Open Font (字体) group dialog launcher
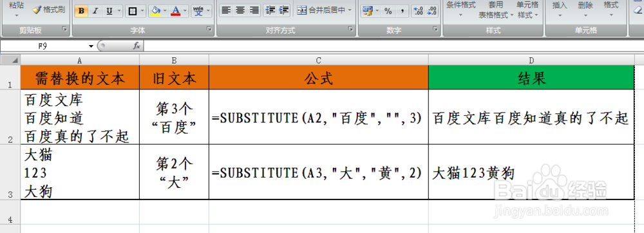The image size is (644, 233). 209,29
